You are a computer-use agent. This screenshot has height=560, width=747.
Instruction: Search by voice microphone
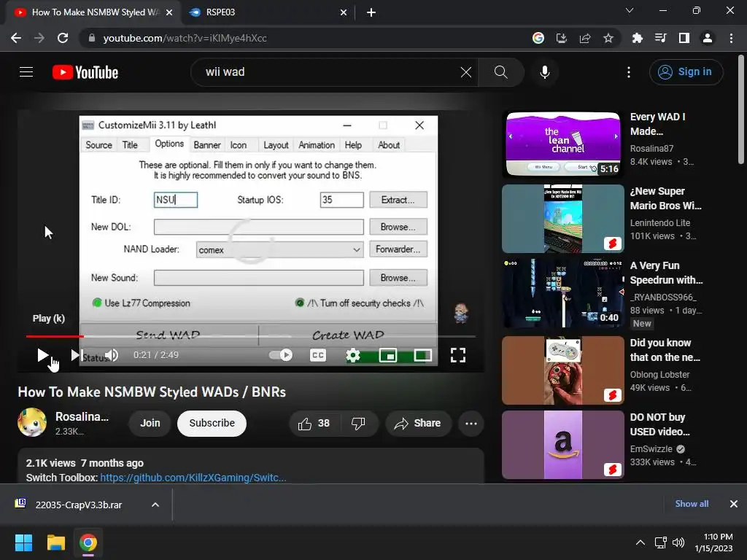coord(544,72)
